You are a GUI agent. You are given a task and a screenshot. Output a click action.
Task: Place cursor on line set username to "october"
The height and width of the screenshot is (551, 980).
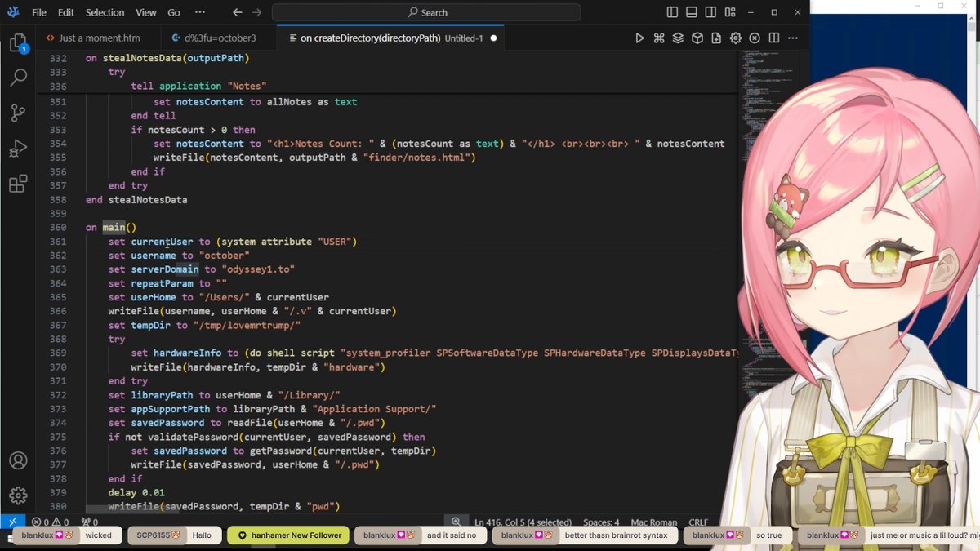[x=179, y=256]
